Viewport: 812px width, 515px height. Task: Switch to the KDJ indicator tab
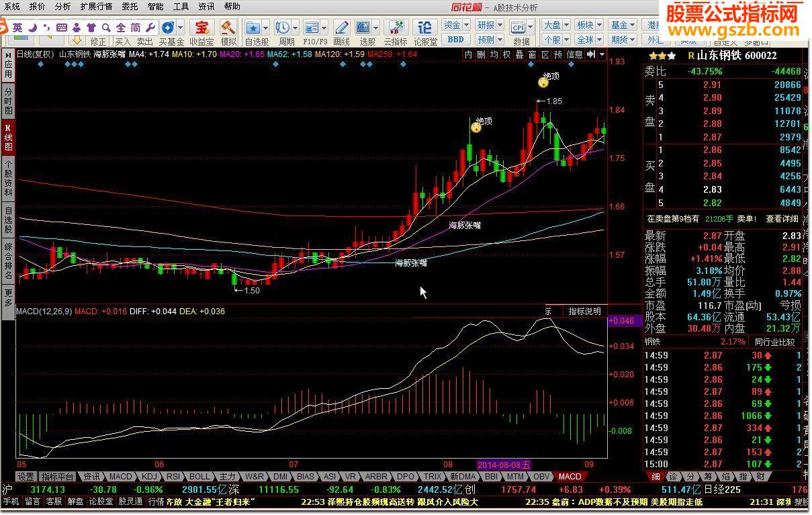pyautogui.click(x=149, y=477)
